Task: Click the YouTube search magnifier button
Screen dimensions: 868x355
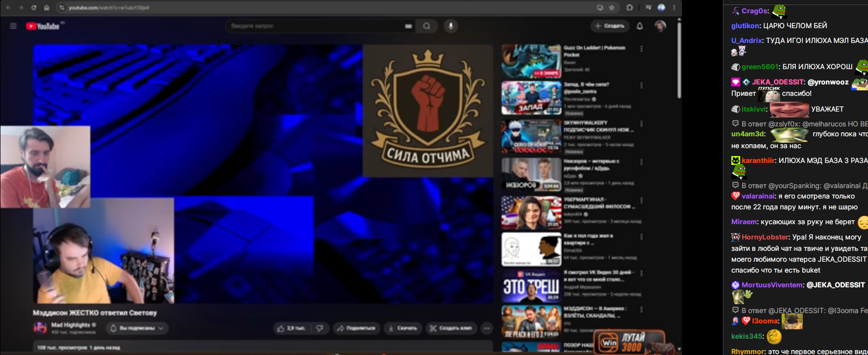Action: point(427,26)
